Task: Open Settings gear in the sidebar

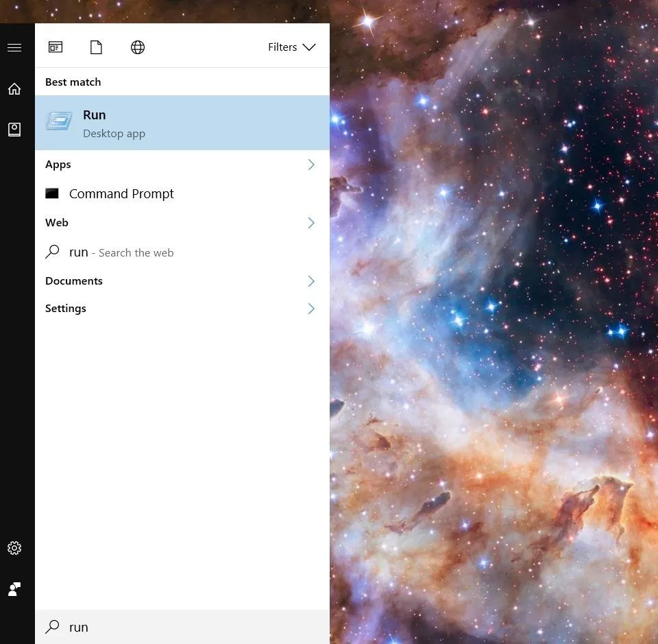Action: click(x=14, y=548)
